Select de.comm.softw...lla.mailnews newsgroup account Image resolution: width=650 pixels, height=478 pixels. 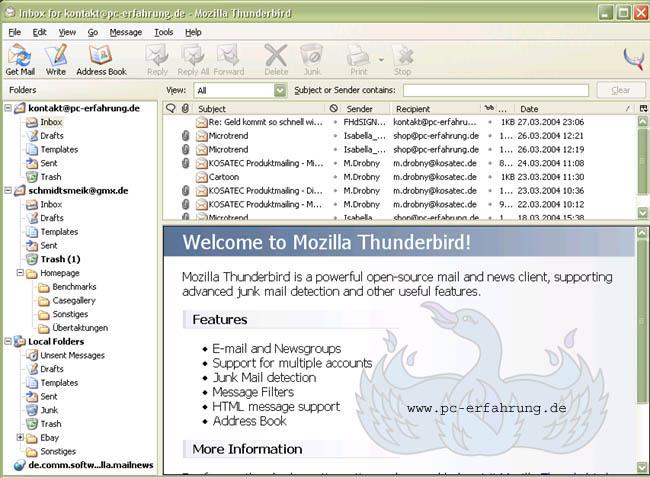click(90, 465)
